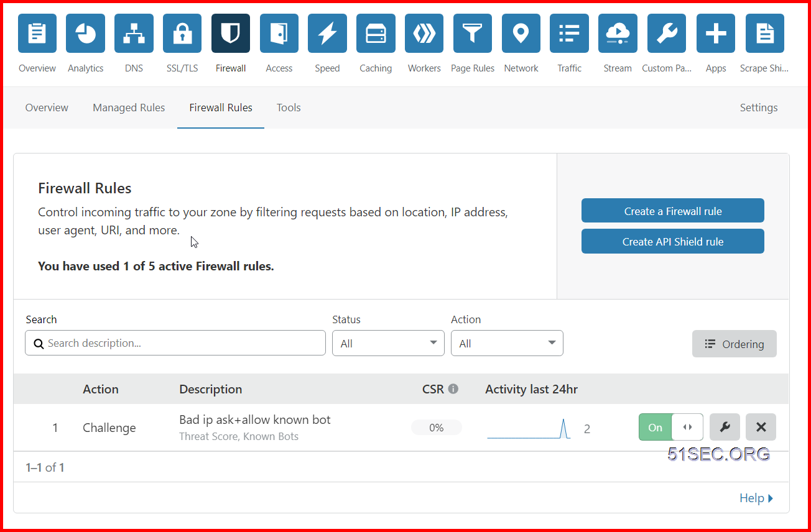Open the Stream cloud play icon
The image size is (811, 532).
tap(618, 34)
